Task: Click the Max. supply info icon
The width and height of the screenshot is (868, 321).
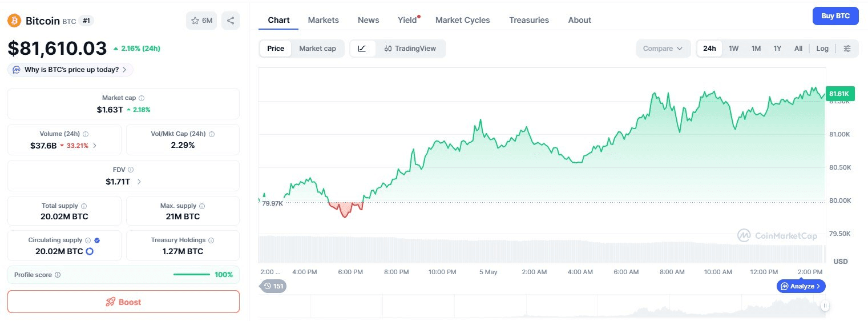Action: click(x=202, y=206)
